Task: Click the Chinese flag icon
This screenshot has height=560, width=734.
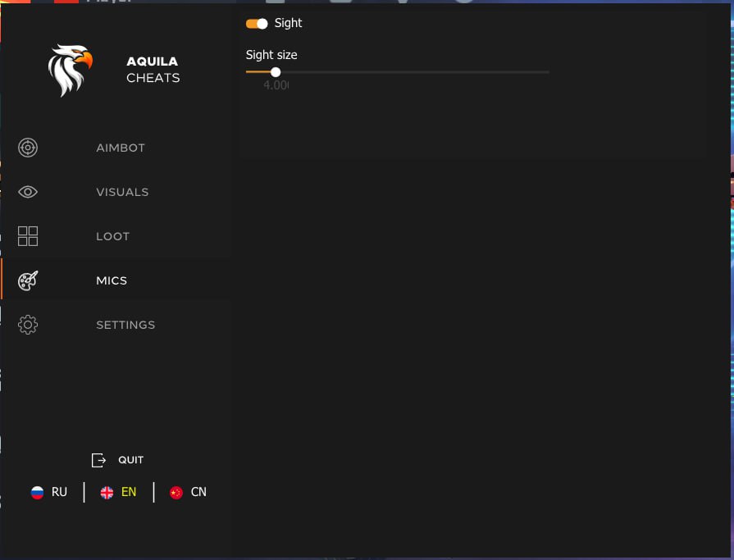Action: coord(176,493)
